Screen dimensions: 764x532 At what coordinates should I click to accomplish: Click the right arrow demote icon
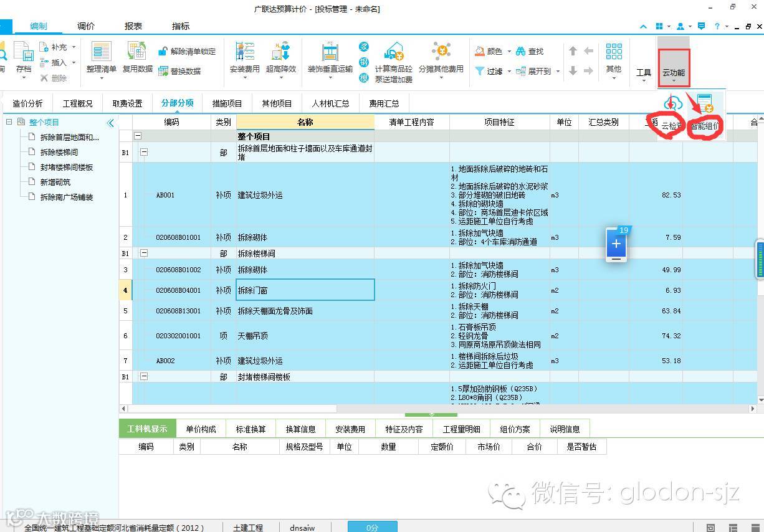(588, 71)
